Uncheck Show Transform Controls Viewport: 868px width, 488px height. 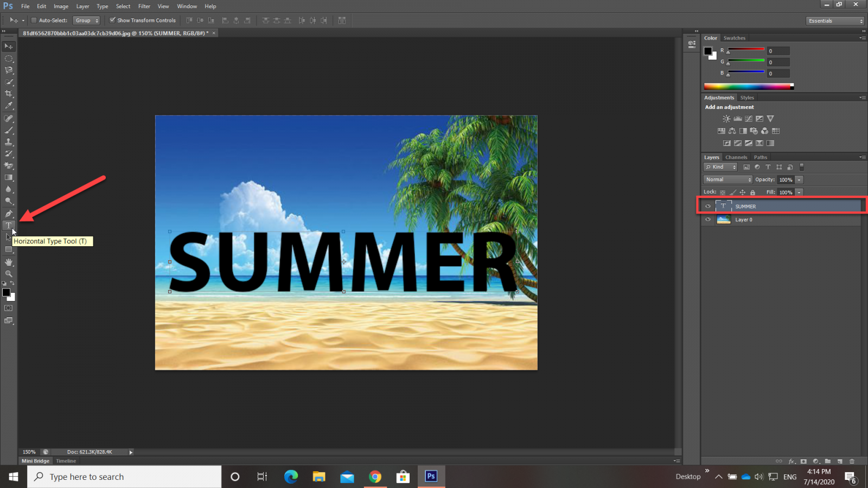tap(112, 21)
